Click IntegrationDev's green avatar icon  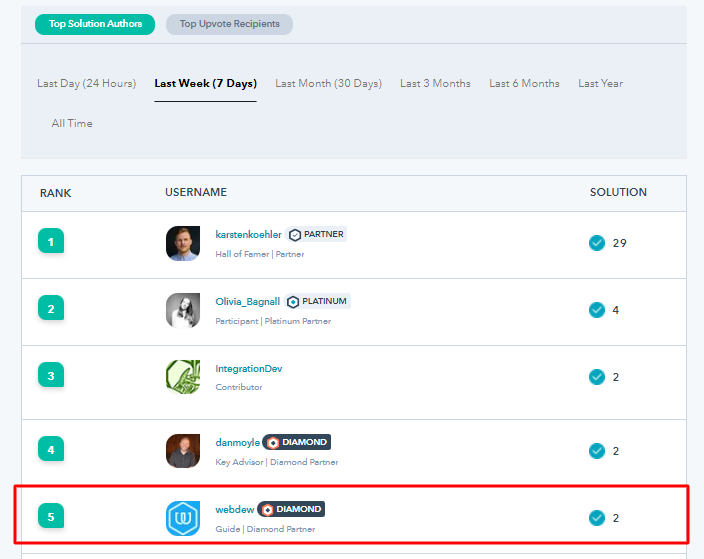[x=183, y=377]
